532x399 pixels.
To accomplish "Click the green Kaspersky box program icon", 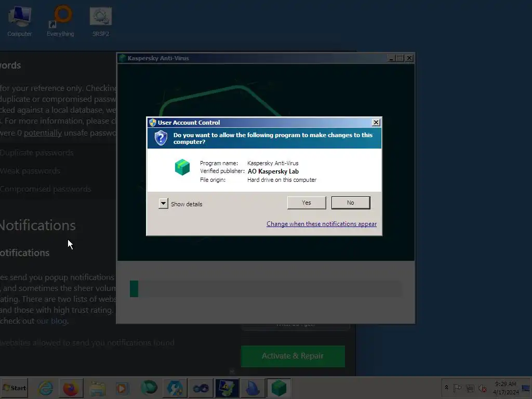I will tap(182, 167).
